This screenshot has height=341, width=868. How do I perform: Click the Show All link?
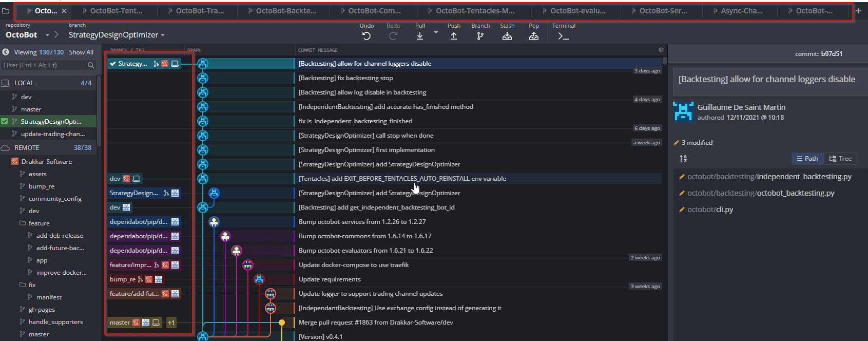(81, 52)
